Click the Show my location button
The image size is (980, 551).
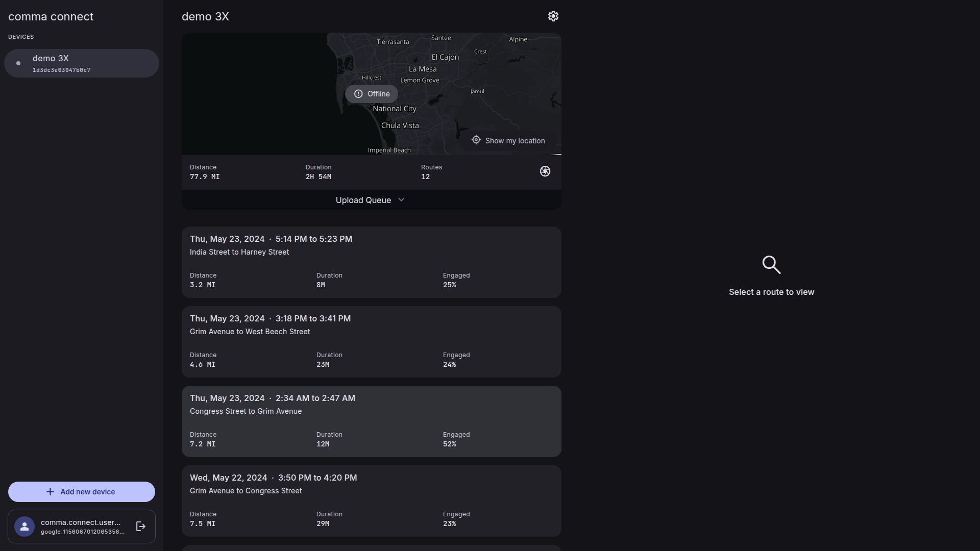tap(508, 140)
